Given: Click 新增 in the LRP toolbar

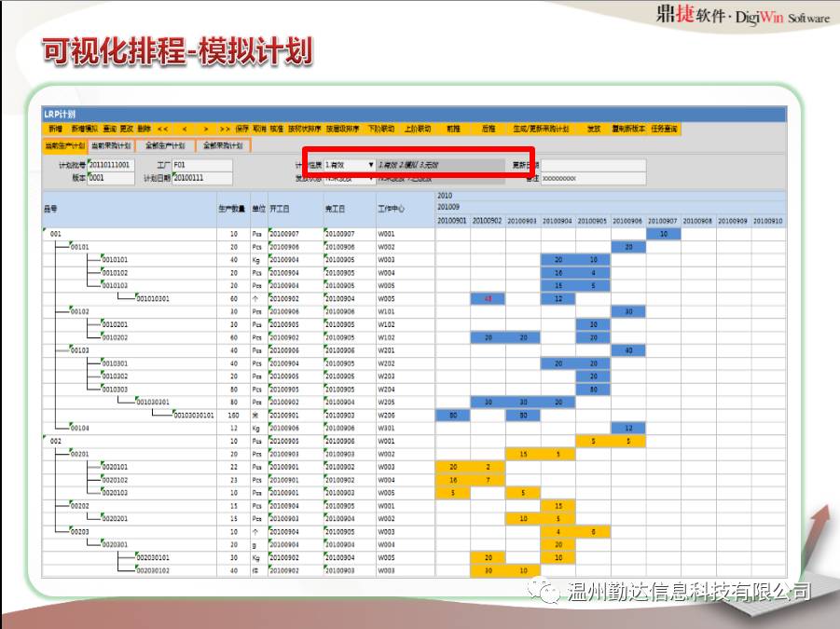Looking at the screenshot, I should 55,129.
